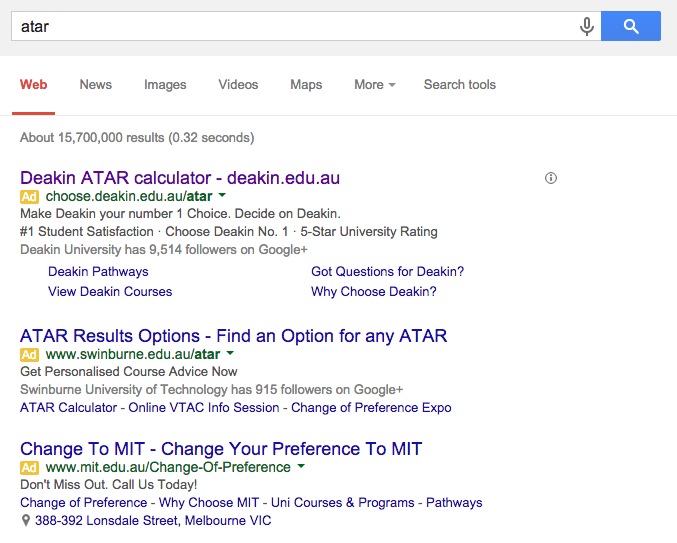This screenshot has width=677, height=543.
Task: Open ATAR Results Options result title
Action: click(234, 336)
